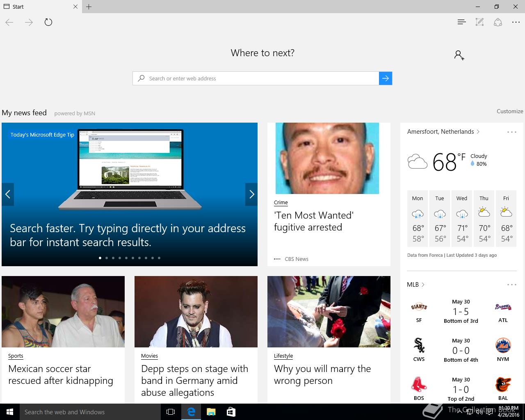The height and width of the screenshot is (420, 525).
Task: Click the 68°F current temperature
Action: pyautogui.click(x=449, y=162)
